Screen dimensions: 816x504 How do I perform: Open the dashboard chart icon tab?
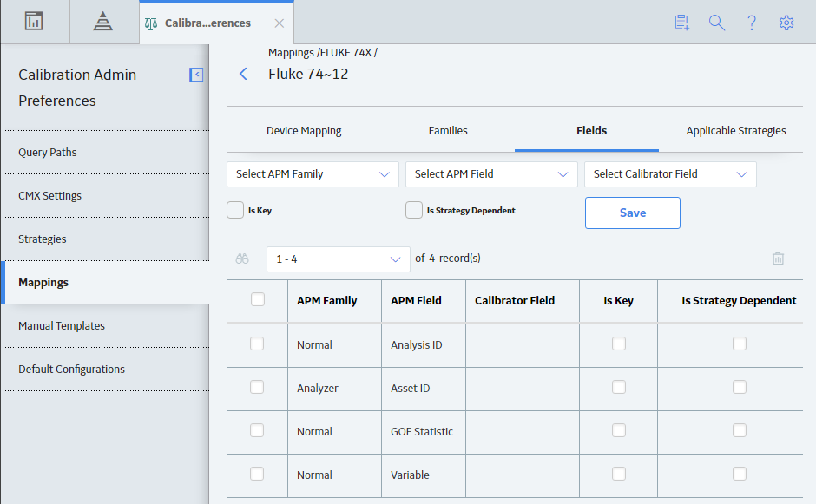[34, 22]
